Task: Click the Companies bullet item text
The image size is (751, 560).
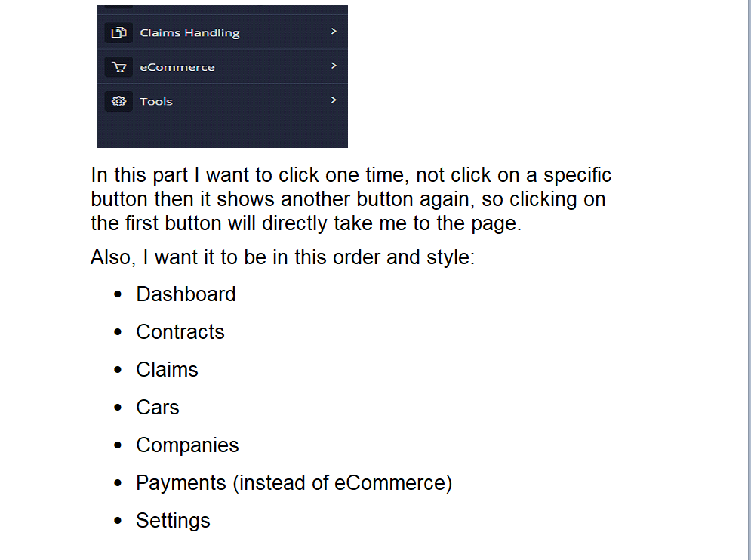Action: pos(187,445)
